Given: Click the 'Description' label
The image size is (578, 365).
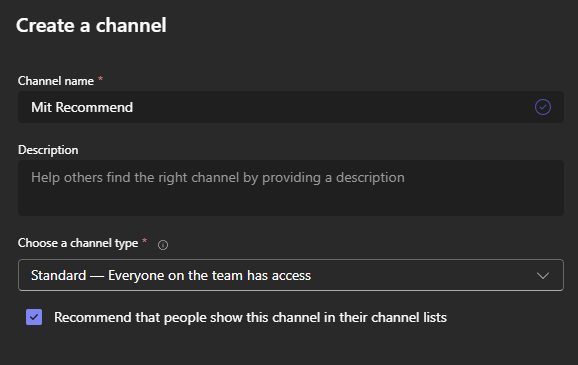Looking at the screenshot, I should [48, 150].
